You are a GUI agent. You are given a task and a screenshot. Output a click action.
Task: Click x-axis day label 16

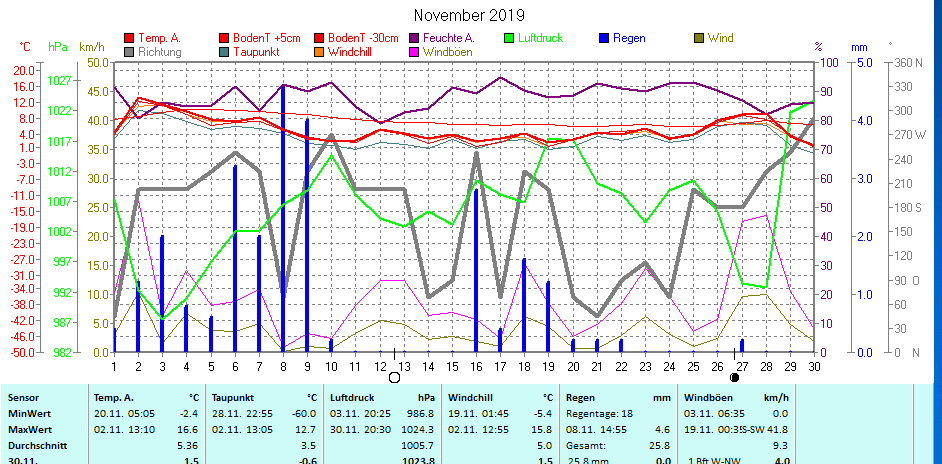tap(475, 365)
